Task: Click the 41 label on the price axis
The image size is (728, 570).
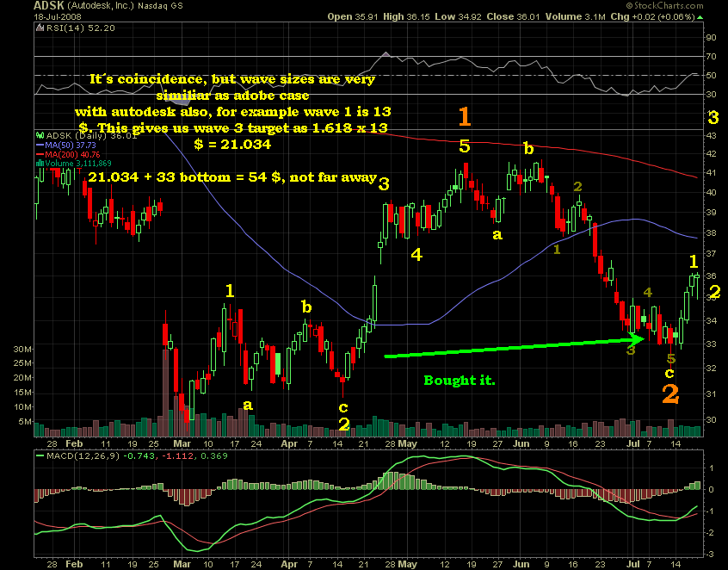Action: click(x=711, y=173)
